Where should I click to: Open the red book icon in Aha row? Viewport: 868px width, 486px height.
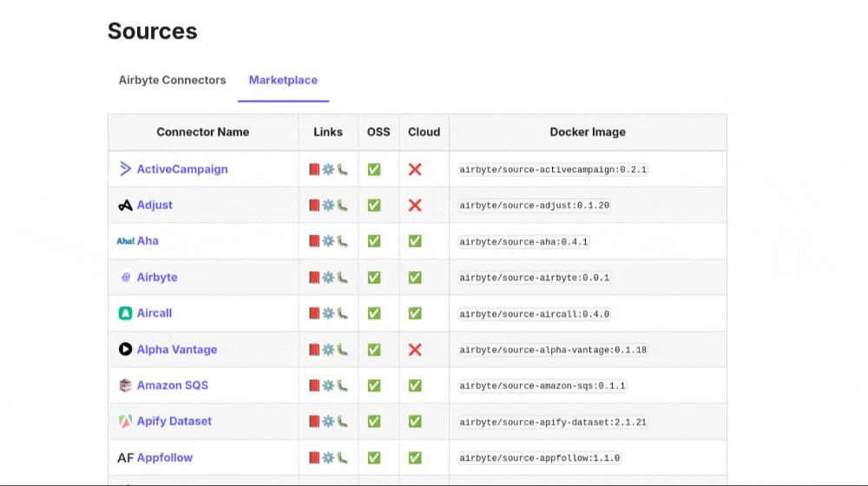(x=314, y=241)
